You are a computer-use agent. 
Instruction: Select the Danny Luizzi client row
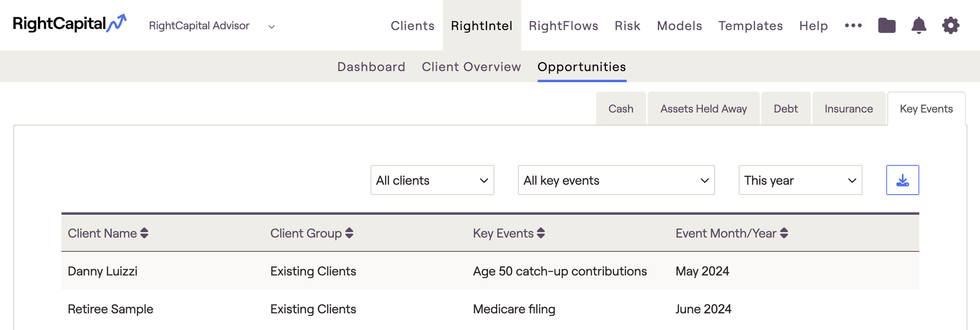(490, 271)
